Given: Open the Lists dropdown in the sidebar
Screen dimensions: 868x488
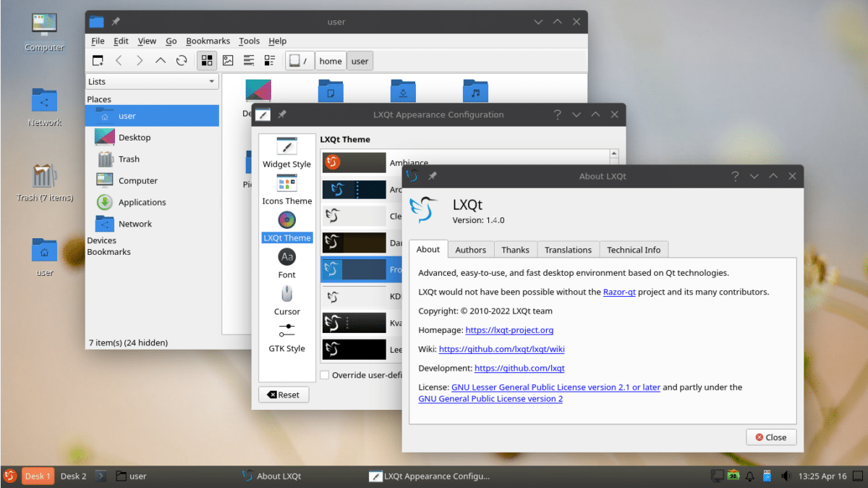Looking at the screenshot, I should [x=151, y=81].
